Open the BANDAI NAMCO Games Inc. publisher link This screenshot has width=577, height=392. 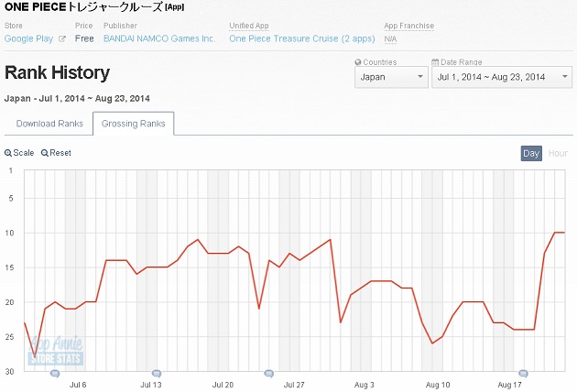click(159, 38)
